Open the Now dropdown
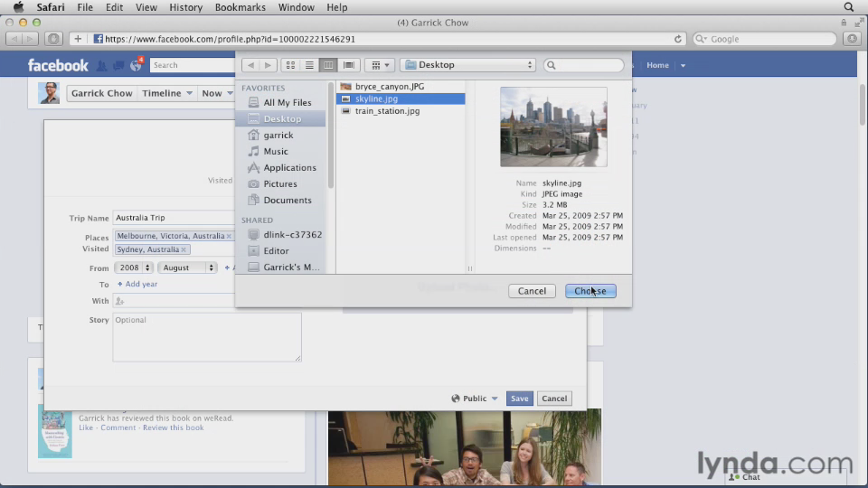The image size is (868, 488). [x=217, y=93]
